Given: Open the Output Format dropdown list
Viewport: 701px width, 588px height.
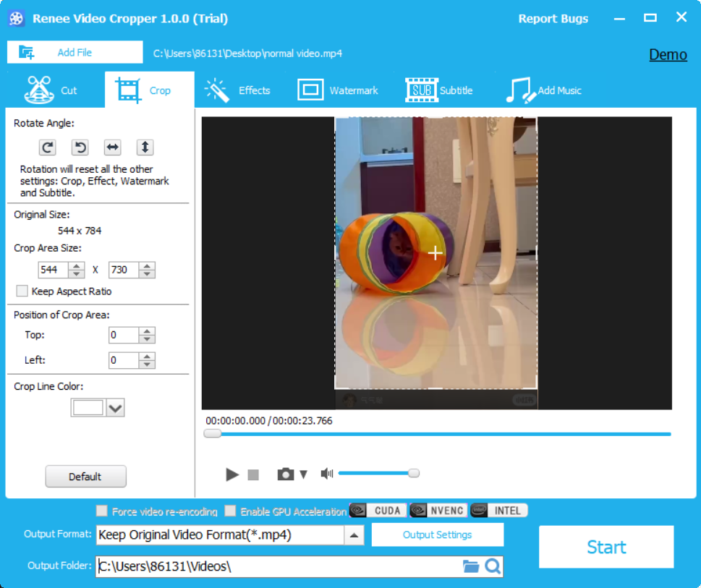Looking at the screenshot, I should coord(354,535).
